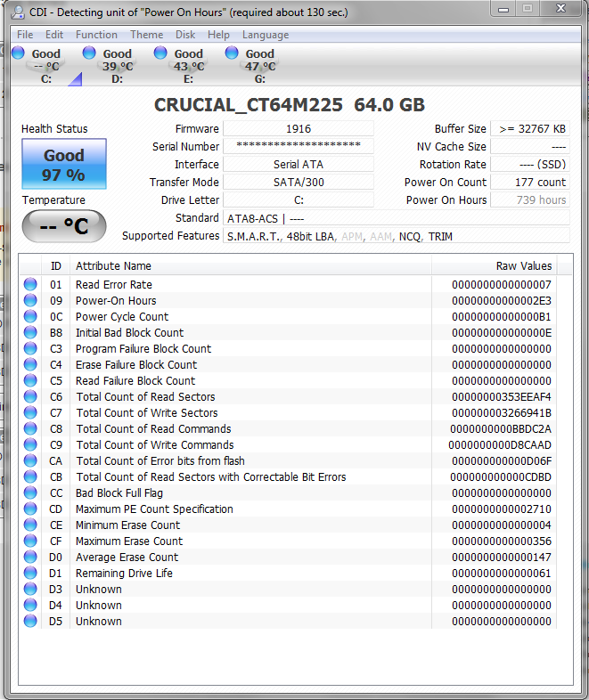
Task: Select drive D: status orb at 39 °C
Action: [89, 53]
